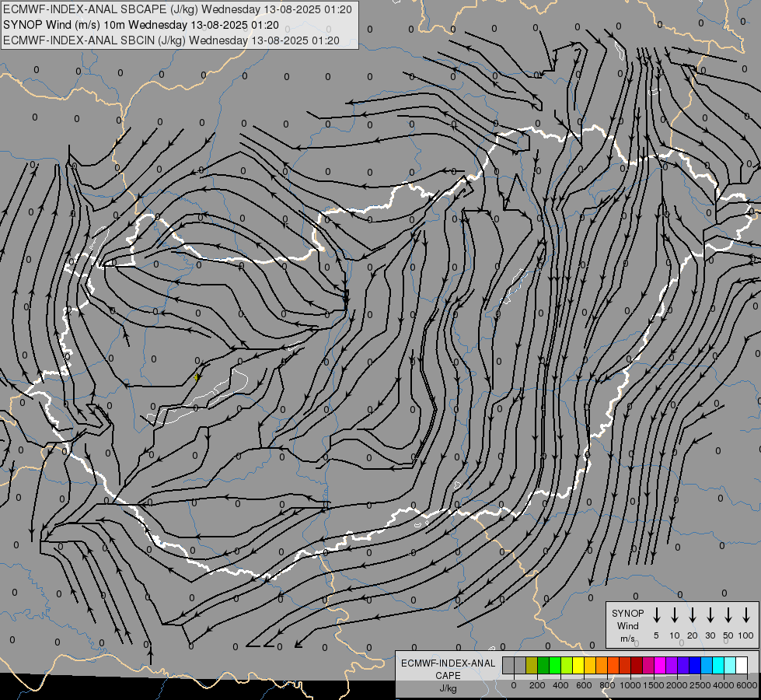Click the 6000 tick label
The height and width of the screenshot is (700, 761).
pyautogui.click(x=746, y=685)
